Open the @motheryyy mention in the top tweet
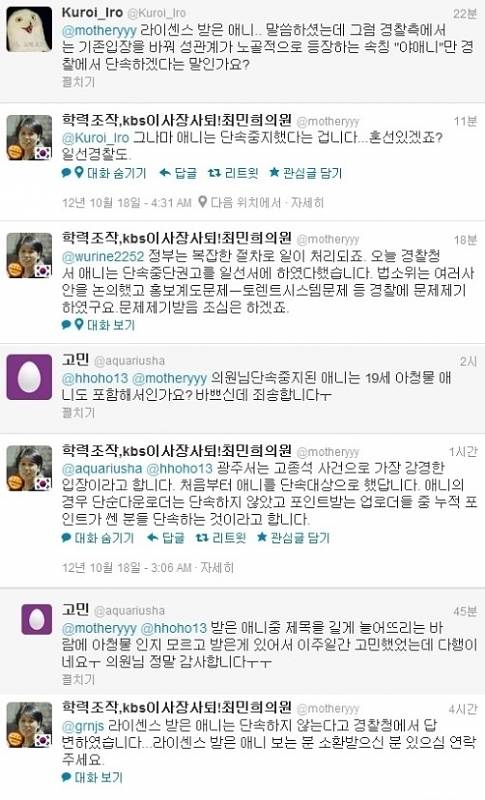The image size is (485, 800). [99, 31]
